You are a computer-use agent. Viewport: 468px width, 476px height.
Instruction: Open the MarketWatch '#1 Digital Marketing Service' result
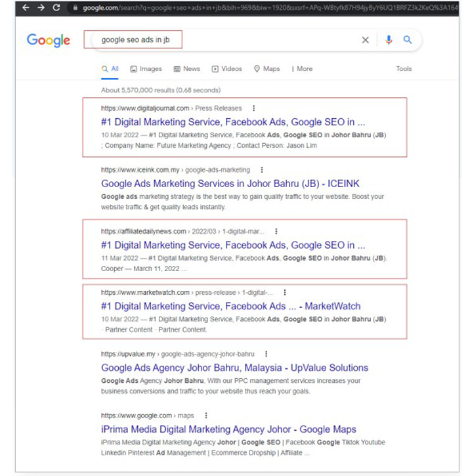tap(230, 307)
